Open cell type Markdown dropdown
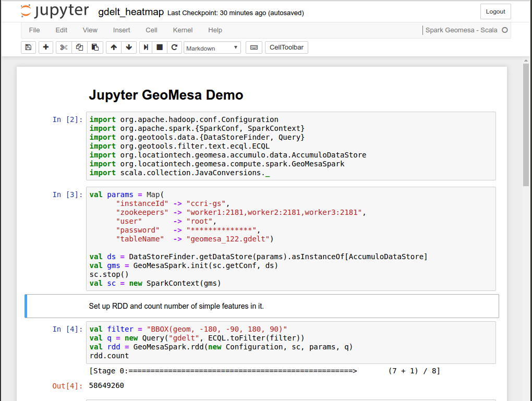The height and width of the screenshot is (401, 532). click(x=212, y=48)
